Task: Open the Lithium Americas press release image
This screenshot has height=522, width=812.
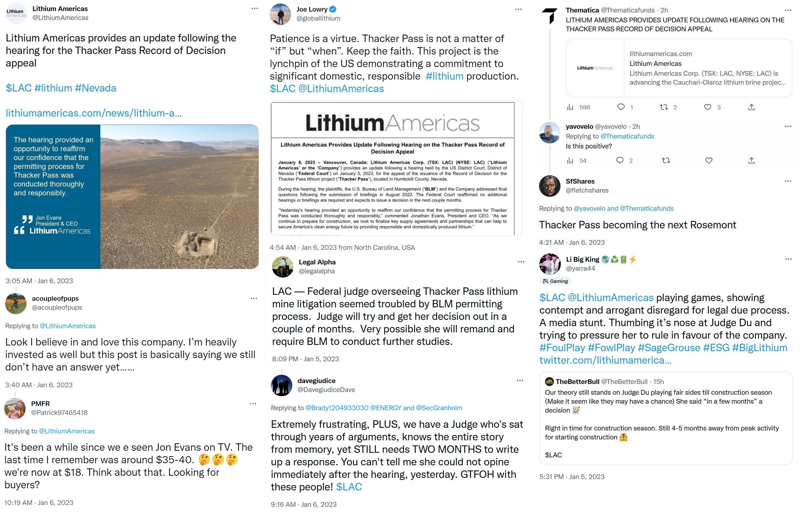Action: pyautogui.click(x=396, y=168)
